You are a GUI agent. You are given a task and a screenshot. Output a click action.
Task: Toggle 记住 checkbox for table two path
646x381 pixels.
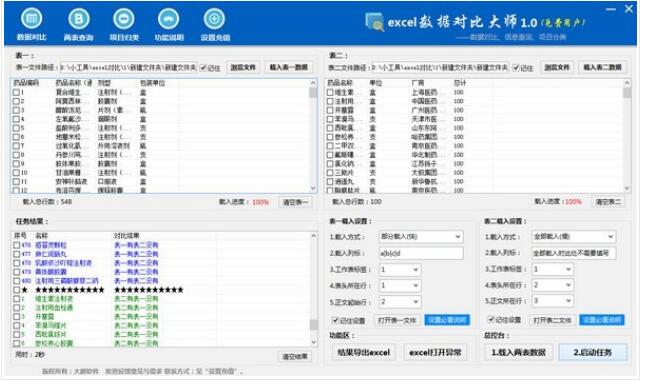coord(516,68)
